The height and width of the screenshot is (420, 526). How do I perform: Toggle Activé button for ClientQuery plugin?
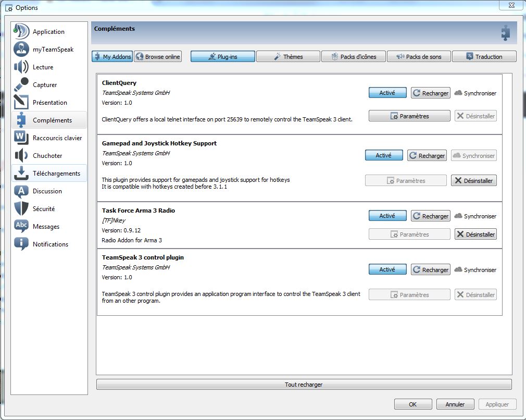click(x=387, y=93)
